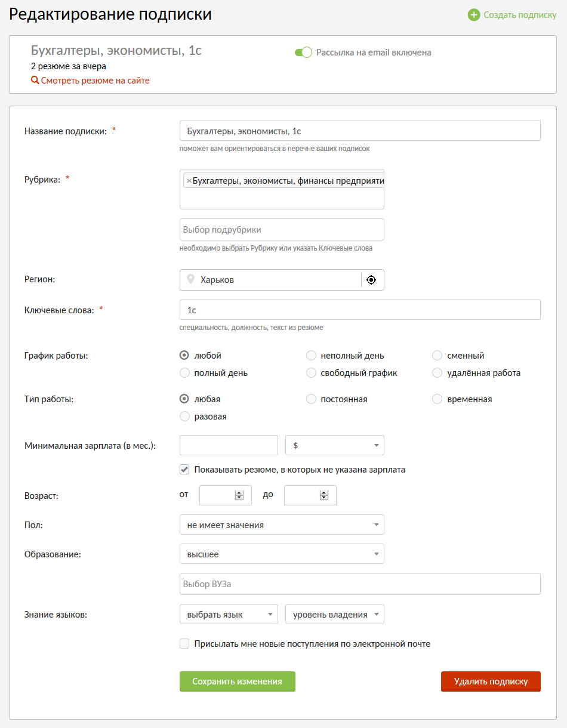Select the удалённая работа schedule option

click(437, 373)
